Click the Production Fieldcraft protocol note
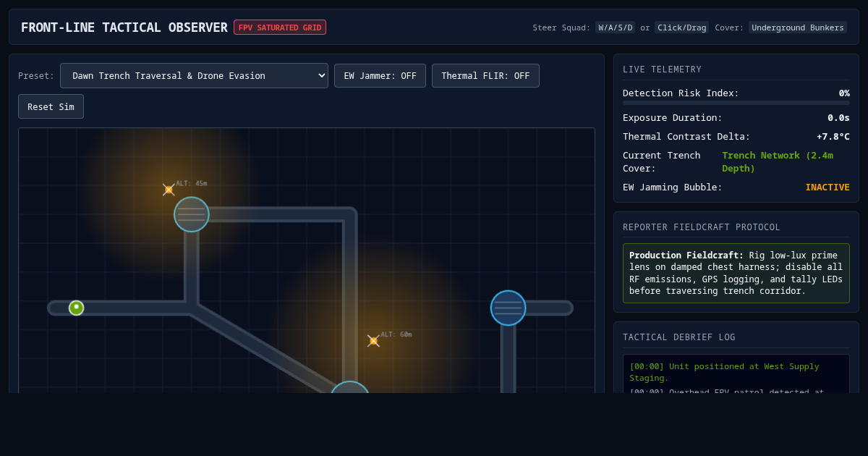This screenshot has width=868, height=456. click(x=736, y=273)
